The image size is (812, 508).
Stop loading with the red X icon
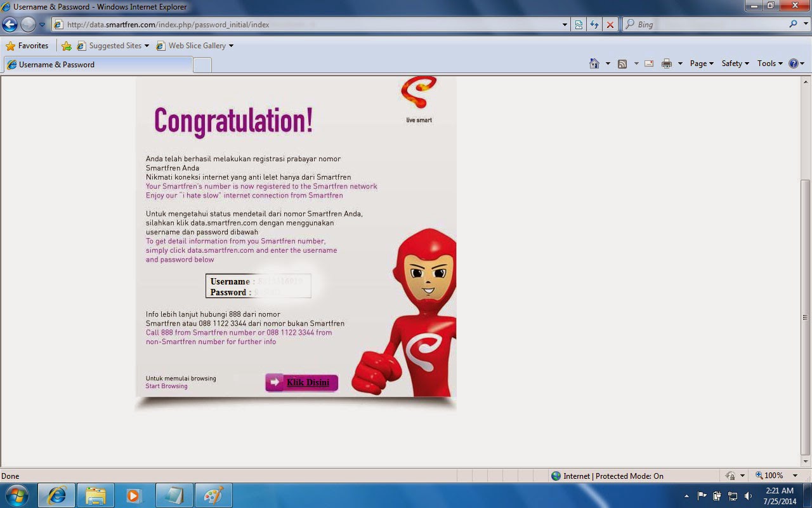tap(610, 25)
